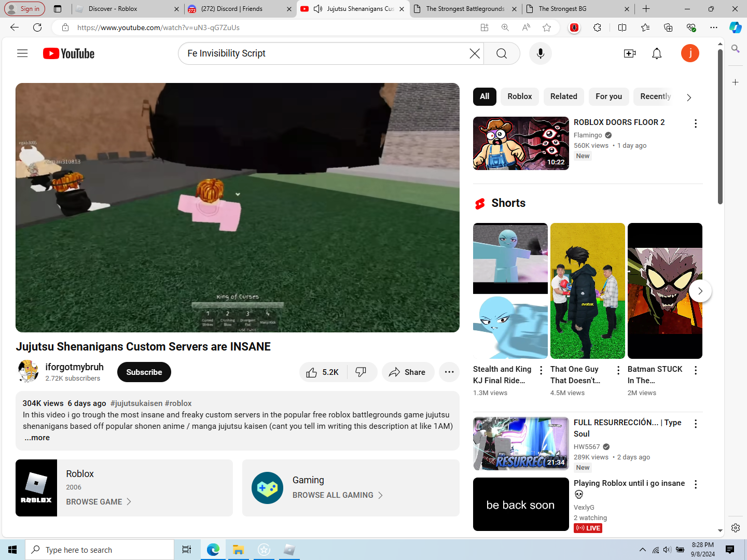This screenshot has height=560, width=747.
Task: Open a new browser tab
Action: 646,9
